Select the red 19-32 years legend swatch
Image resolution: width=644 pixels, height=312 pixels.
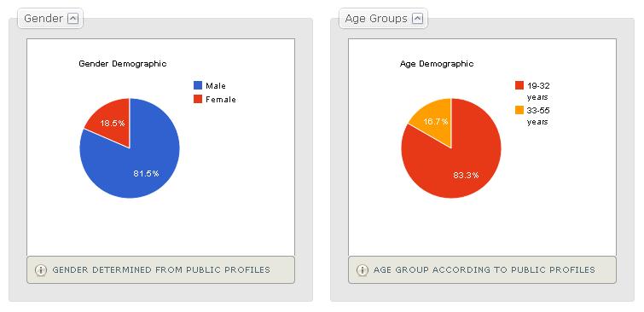[519, 85]
